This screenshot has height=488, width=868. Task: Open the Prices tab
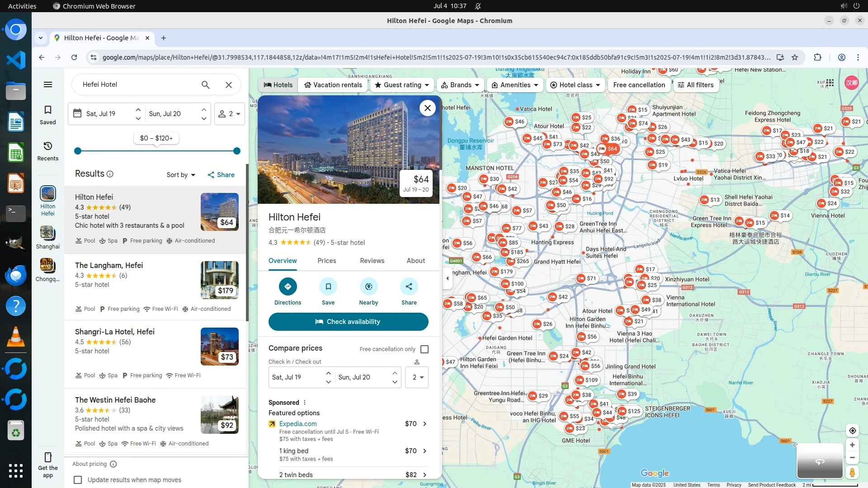[327, 261]
